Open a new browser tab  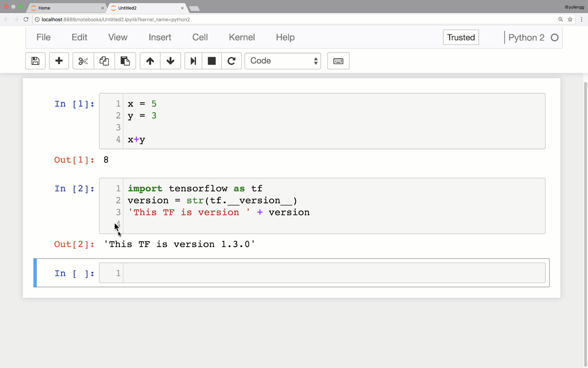pos(194,9)
